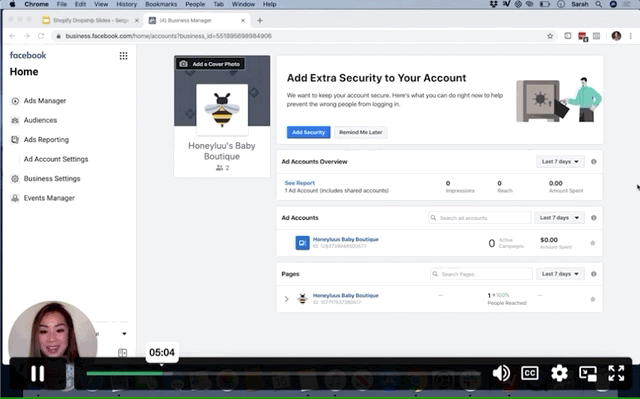Open Honeyluus Baby Boutique page link

click(346, 295)
